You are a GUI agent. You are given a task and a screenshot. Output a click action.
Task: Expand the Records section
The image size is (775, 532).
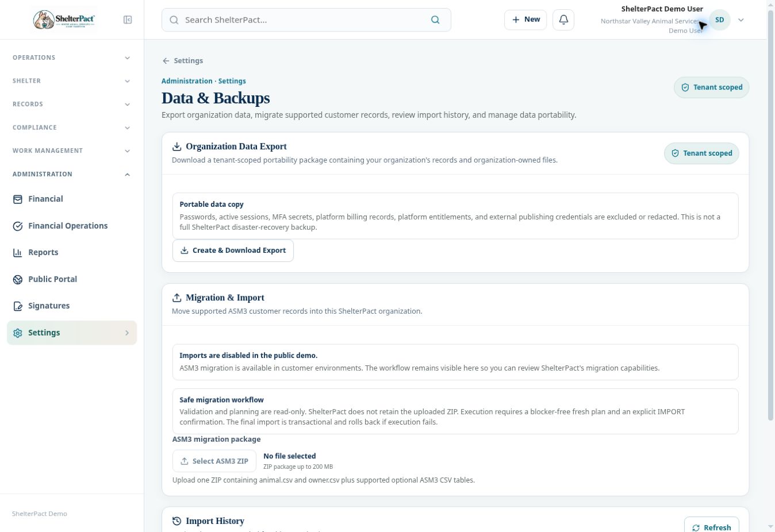(x=72, y=104)
